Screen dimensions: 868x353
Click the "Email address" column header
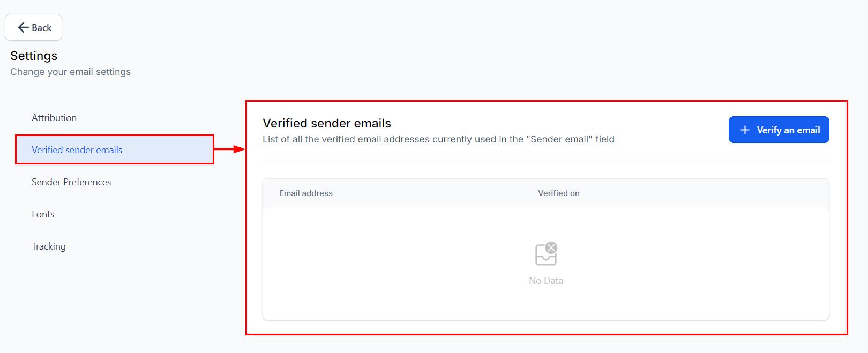(306, 193)
